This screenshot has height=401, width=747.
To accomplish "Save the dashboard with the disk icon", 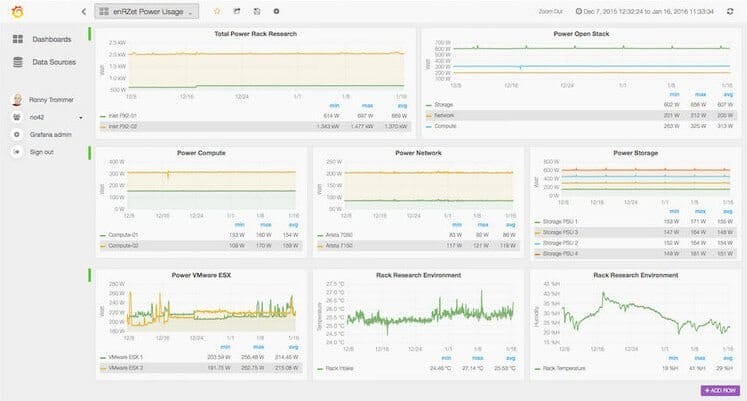I will click(x=257, y=11).
